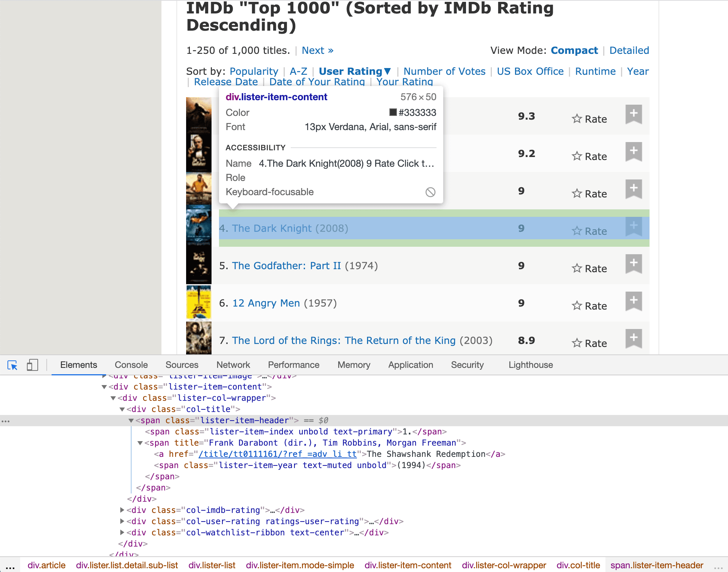Click the 12 Angry Men poster thumbnail
The width and height of the screenshot is (728, 572).
[x=199, y=303]
